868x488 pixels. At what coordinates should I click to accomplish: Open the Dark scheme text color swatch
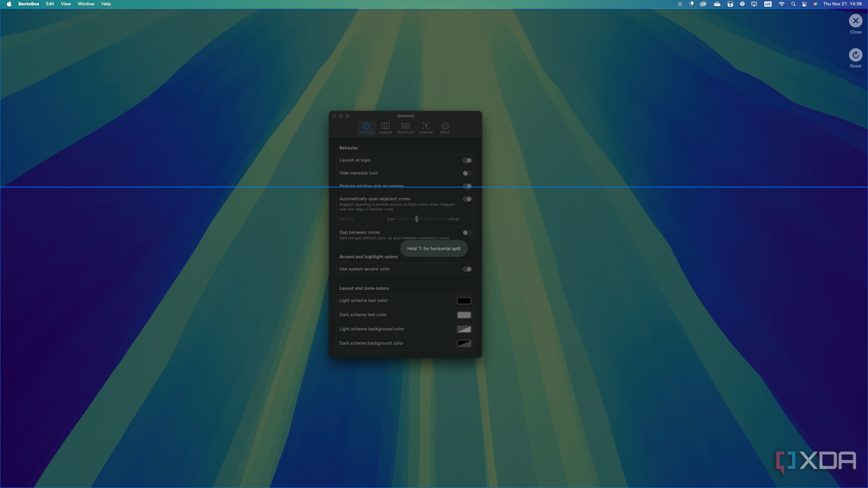point(464,314)
